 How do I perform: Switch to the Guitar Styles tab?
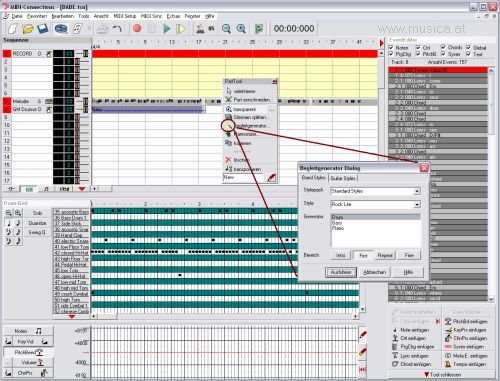click(343, 178)
